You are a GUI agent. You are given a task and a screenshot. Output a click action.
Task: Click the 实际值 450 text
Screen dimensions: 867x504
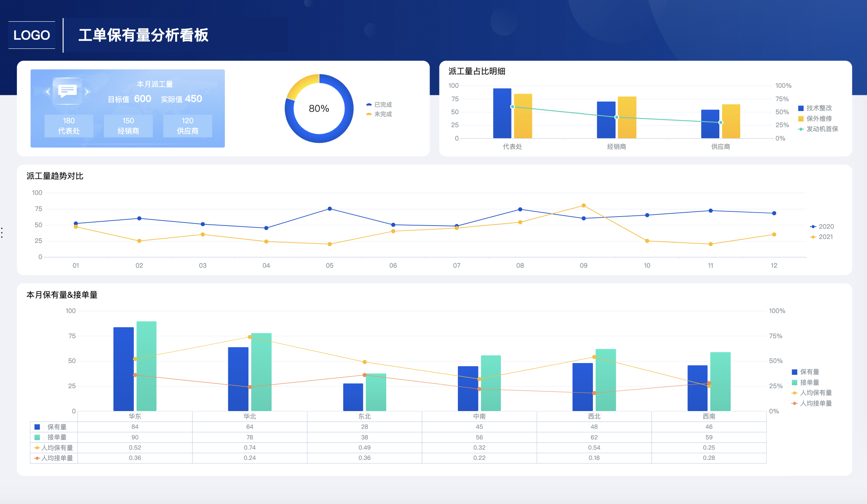[x=182, y=99]
